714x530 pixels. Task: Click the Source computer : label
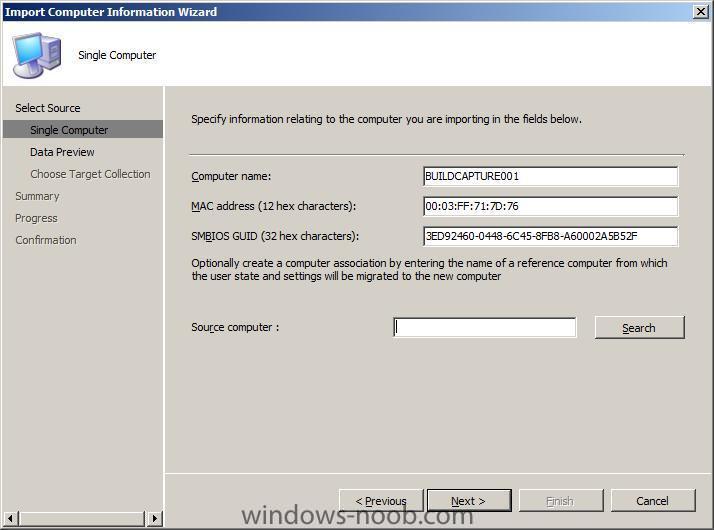point(235,327)
